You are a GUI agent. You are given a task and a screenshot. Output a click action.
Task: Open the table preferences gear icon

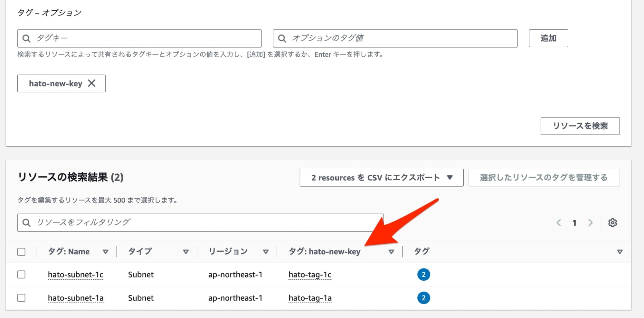[x=612, y=223]
